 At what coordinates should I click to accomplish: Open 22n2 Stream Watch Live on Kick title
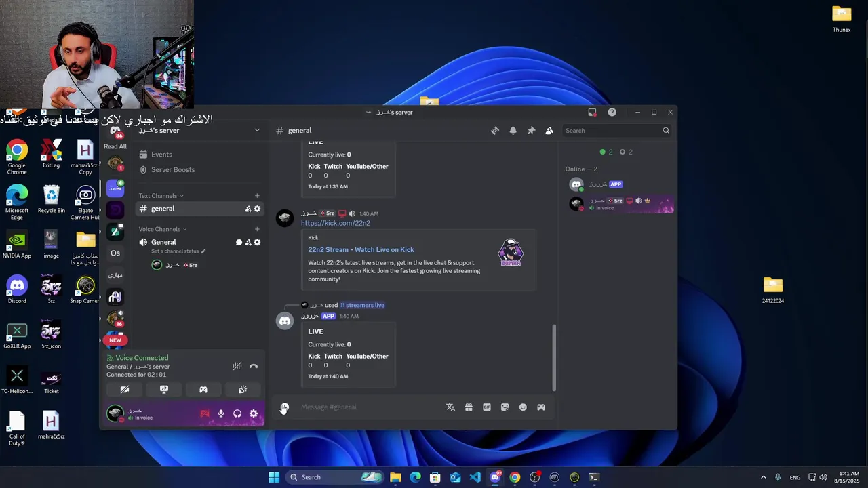pos(361,249)
